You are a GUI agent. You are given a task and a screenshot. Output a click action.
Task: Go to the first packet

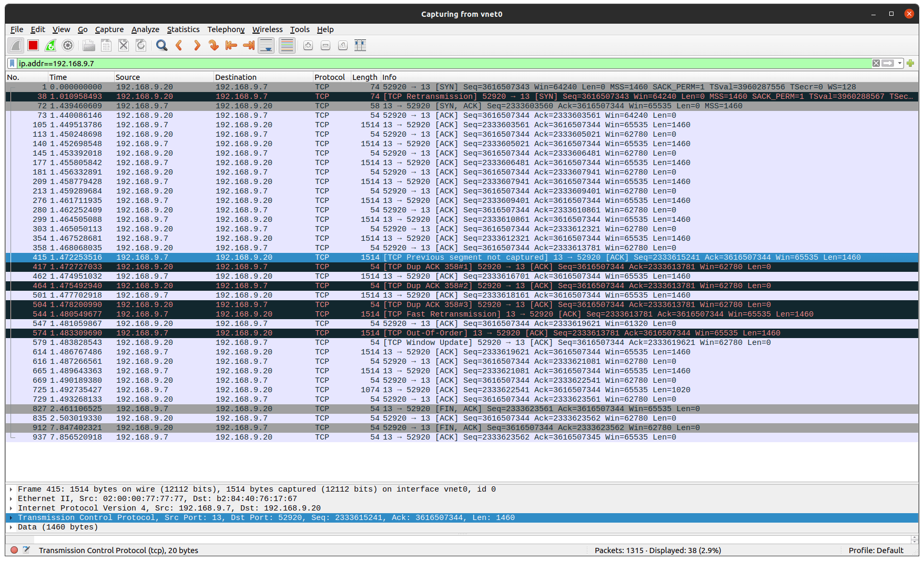231,45
